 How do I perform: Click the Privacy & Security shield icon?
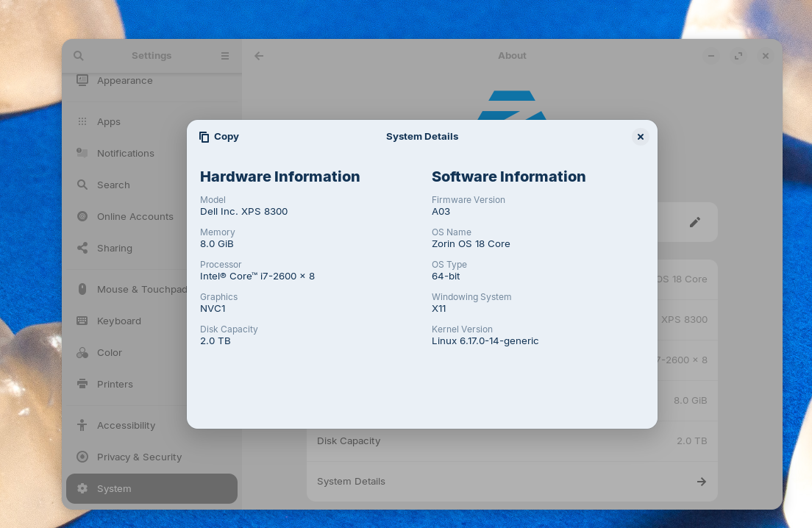pyautogui.click(x=82, y=457)
